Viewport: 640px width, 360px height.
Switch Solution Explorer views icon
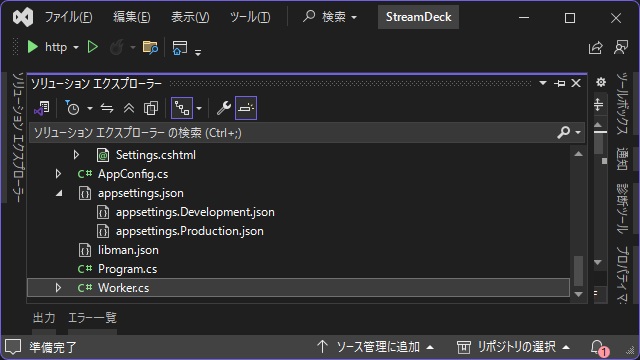[42, 108]
